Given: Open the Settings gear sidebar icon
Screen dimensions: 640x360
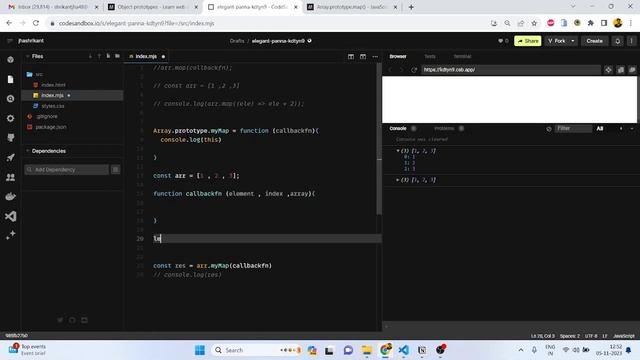Looking at the screenshot, I should 11,118.
